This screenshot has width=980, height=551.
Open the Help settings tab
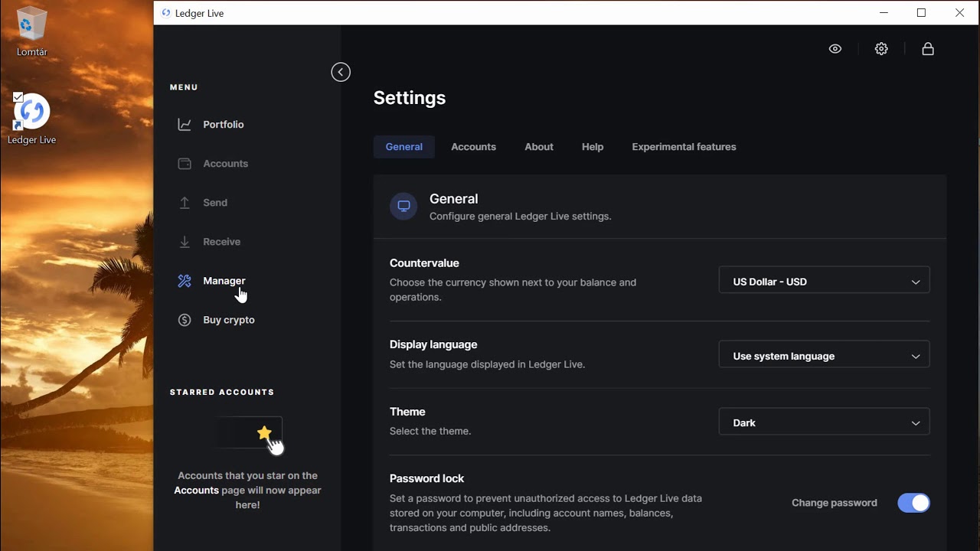[x=593, y=147]
